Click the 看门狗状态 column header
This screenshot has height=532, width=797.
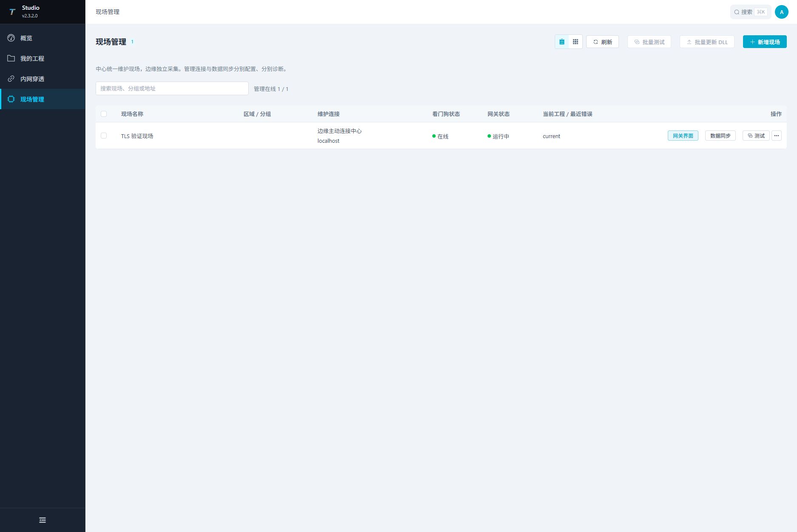(446, 114)
